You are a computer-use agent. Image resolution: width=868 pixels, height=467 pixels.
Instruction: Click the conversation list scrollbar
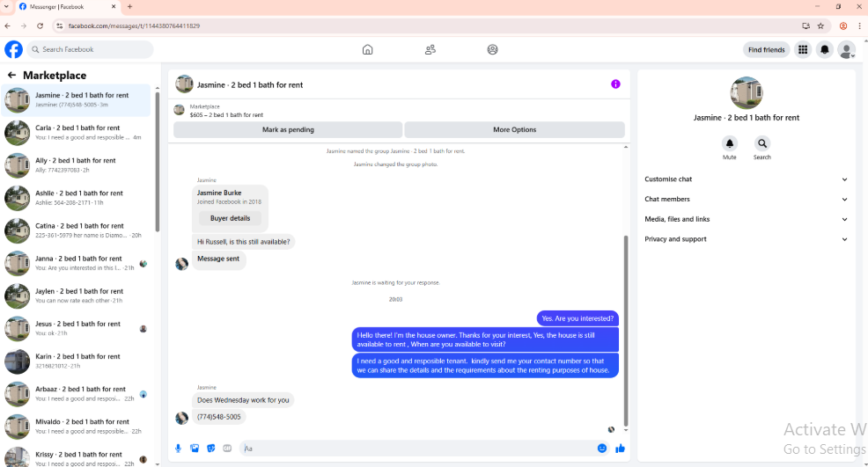pos(158,160)
